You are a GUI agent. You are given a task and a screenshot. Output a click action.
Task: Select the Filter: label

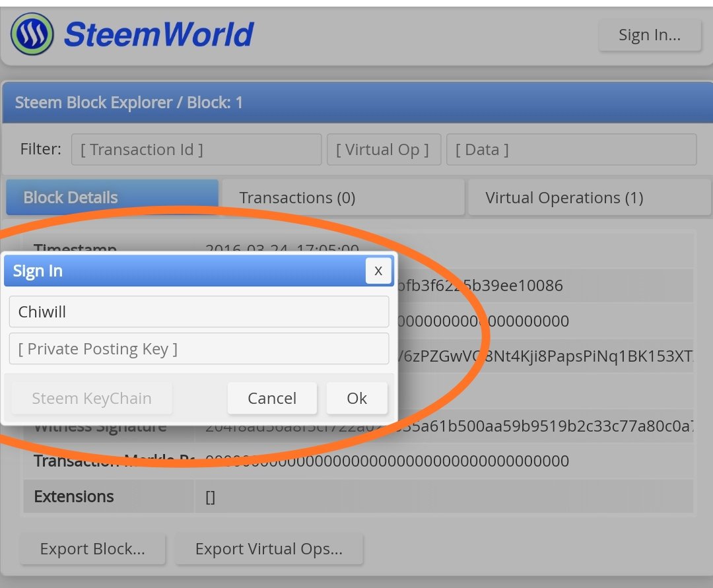pos(40,149)
